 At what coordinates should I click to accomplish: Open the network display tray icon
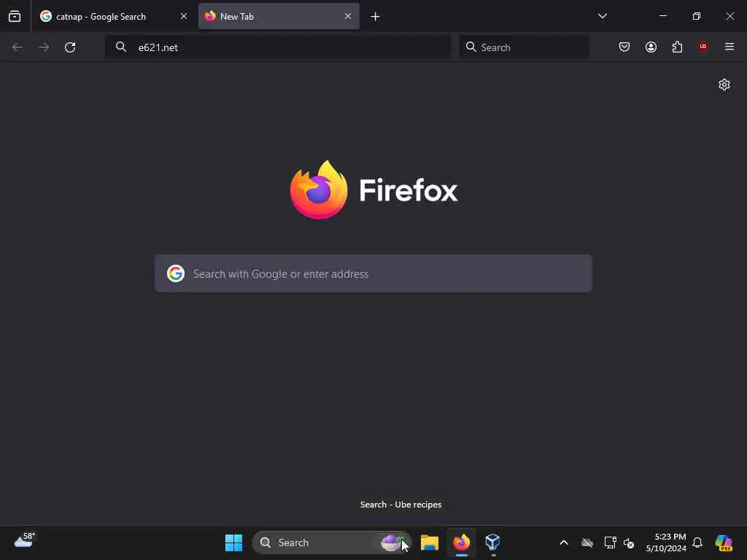click(x=610, y=542)
